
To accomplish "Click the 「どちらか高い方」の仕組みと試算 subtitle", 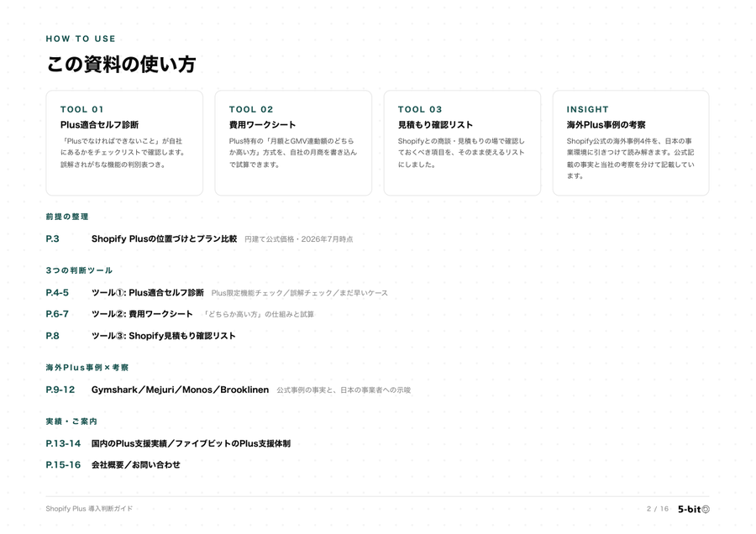I will [259, 314].
